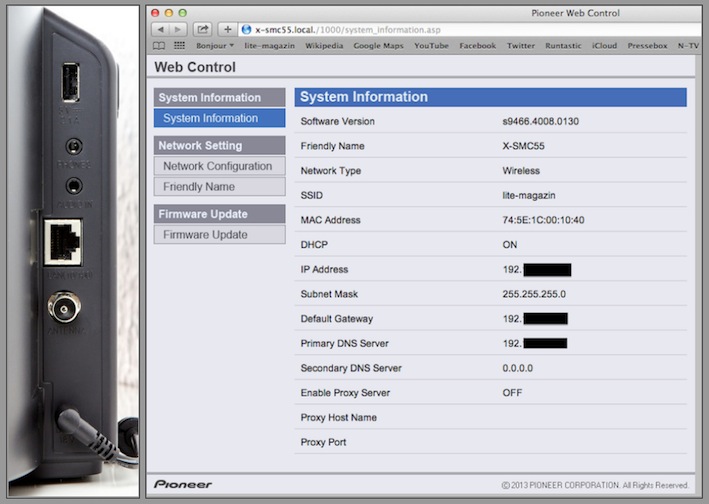Click the gray System Information section header
This screenshot has width=709, height=504.
[x=219, y=98]
